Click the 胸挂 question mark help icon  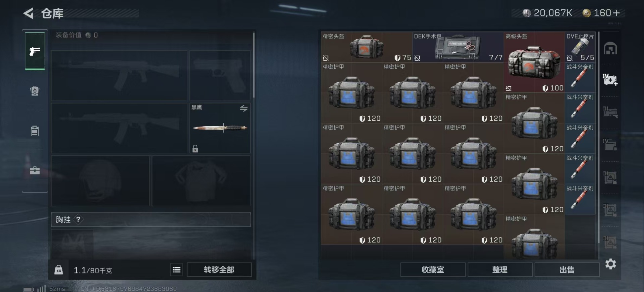[78, 220]
